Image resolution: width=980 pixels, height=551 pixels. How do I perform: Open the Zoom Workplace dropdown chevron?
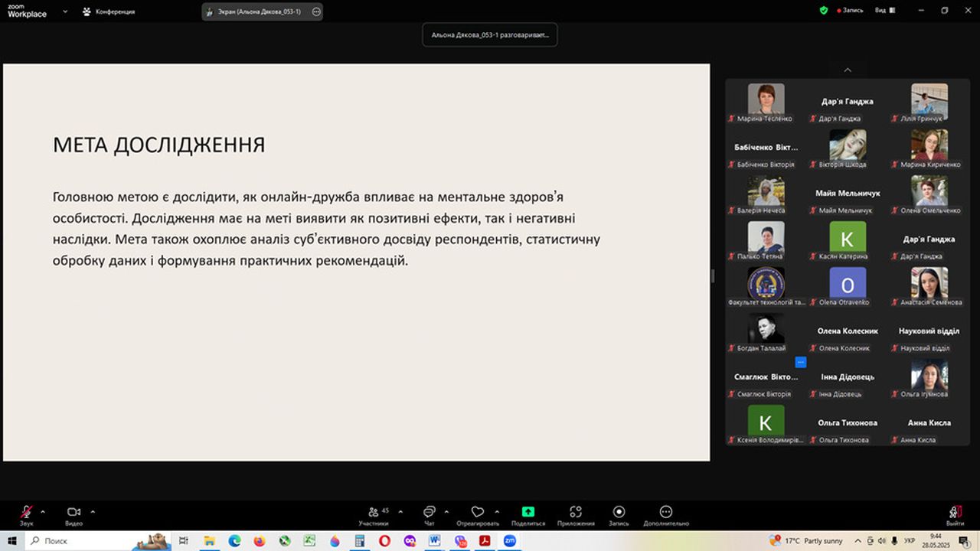tap(64, 11)
